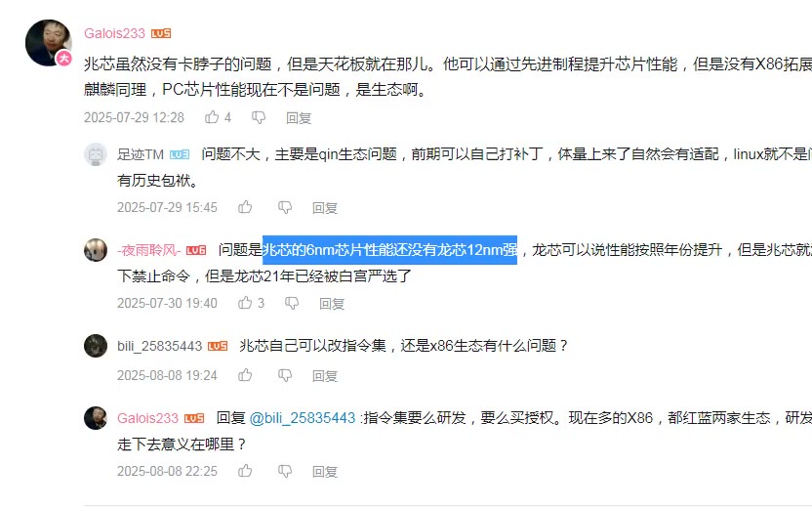Image resolution: width=812 pixels, height=508 pixels.
Task: Dislike Galois233's top comment
Action: (x=259, y=117)
